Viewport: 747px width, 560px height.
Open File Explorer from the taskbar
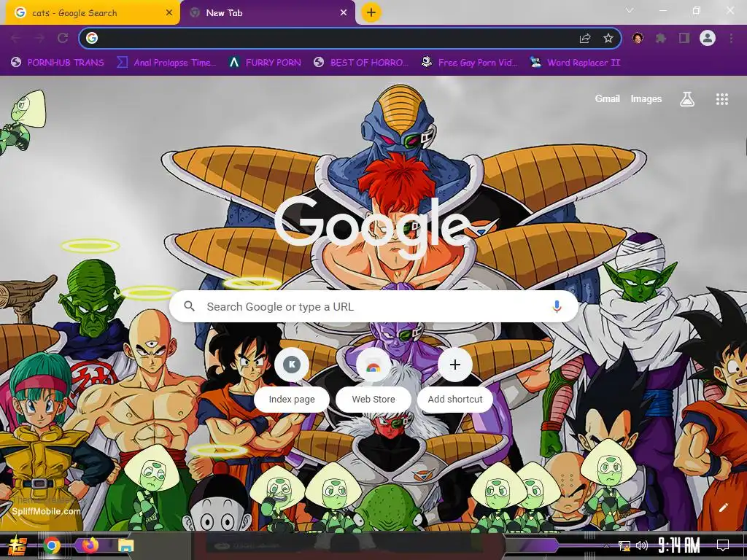(x=125, y=545)
